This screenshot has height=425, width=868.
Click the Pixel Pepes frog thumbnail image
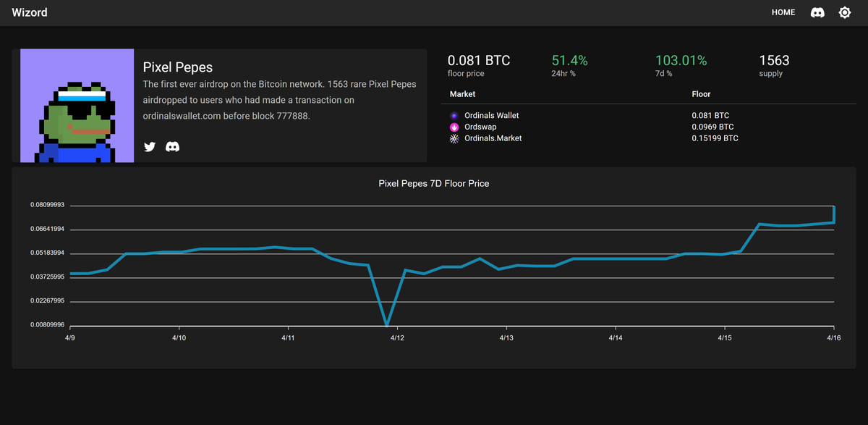77,106
